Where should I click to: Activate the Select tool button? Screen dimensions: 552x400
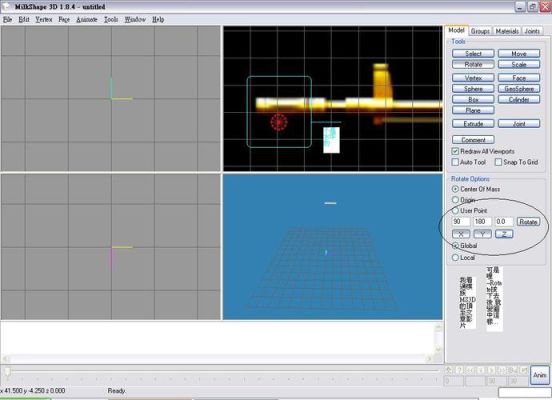(473, 54)
